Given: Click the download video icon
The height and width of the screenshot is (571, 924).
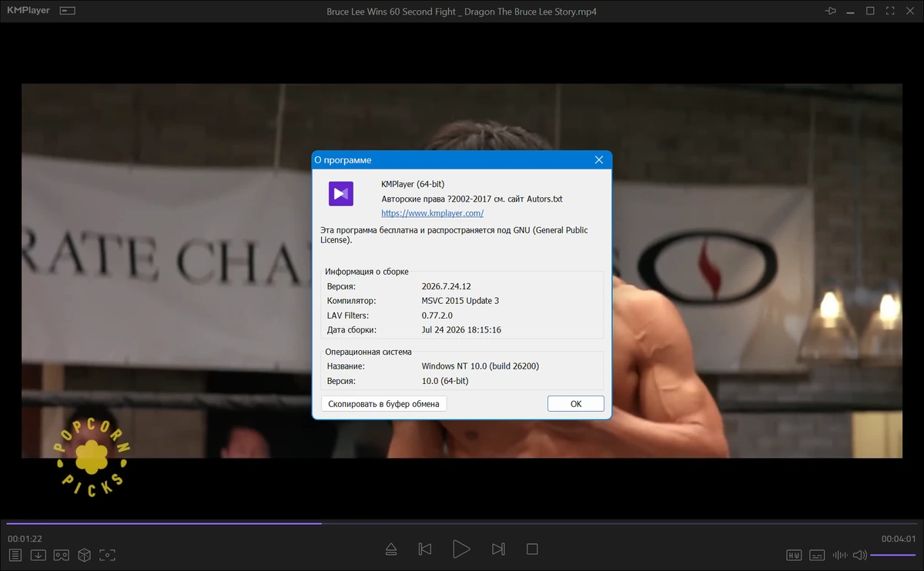Looking at the screenshot, I should [38, 555].
